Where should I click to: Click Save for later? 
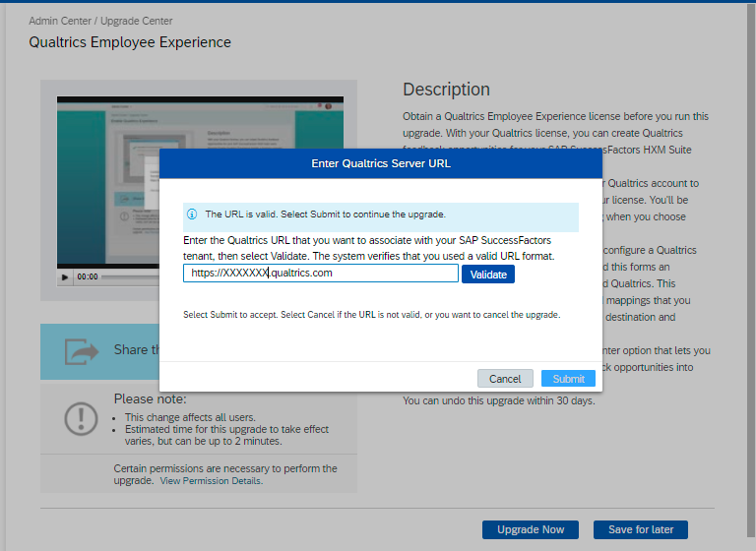pos(641,529)
